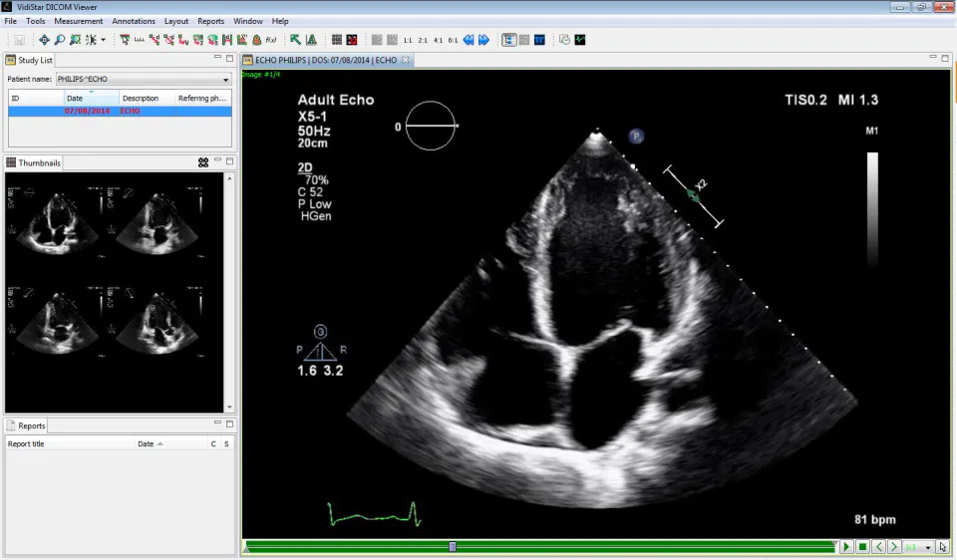Open the Reports menu

click(x=210, y=21)
